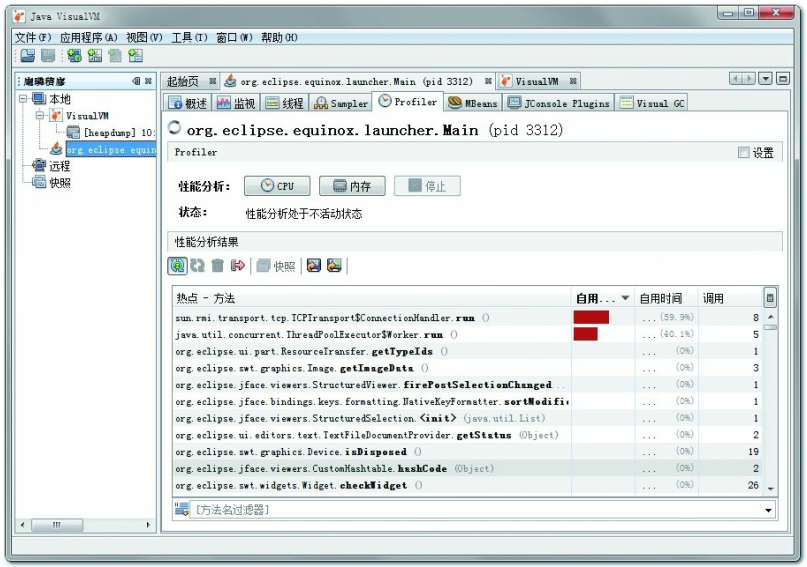The image size is (807, 567).
Task: Select the 远程 tree node
Action: [59, 166]
